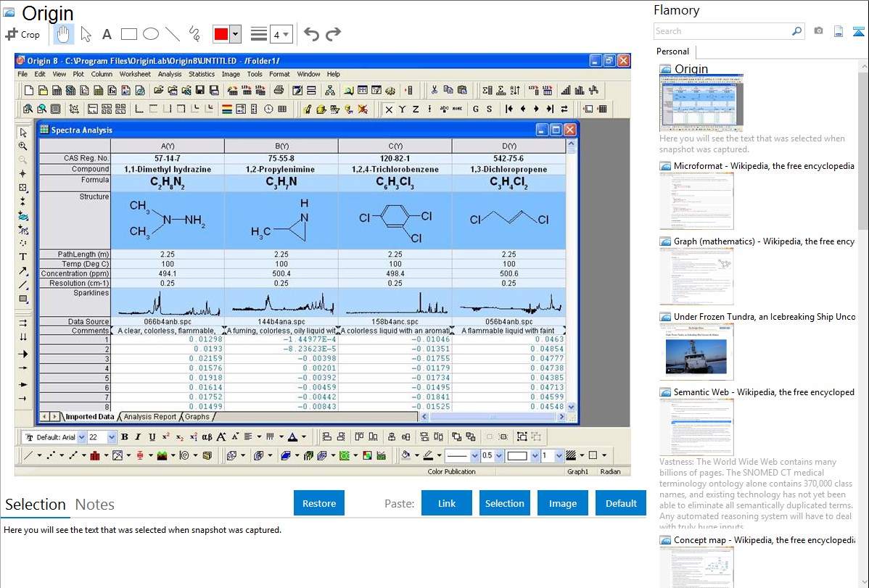869x588 pixels.
Task: Click the camera snapshot icon
Action: tap(818, 31)
